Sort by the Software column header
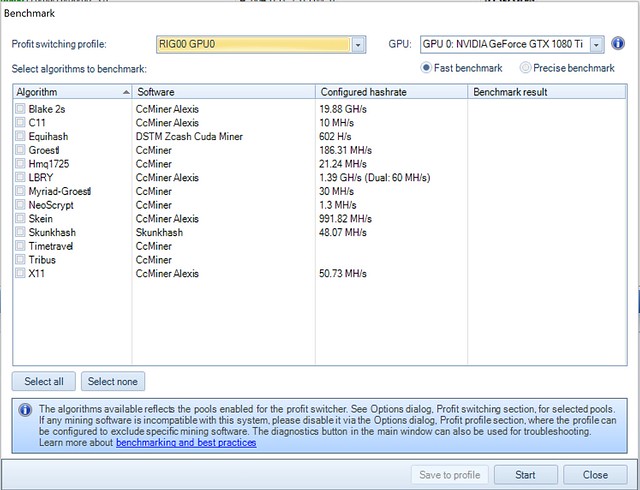Image resolution: width=640 pixels, height=490 pixels. click(x=224, y=92)
